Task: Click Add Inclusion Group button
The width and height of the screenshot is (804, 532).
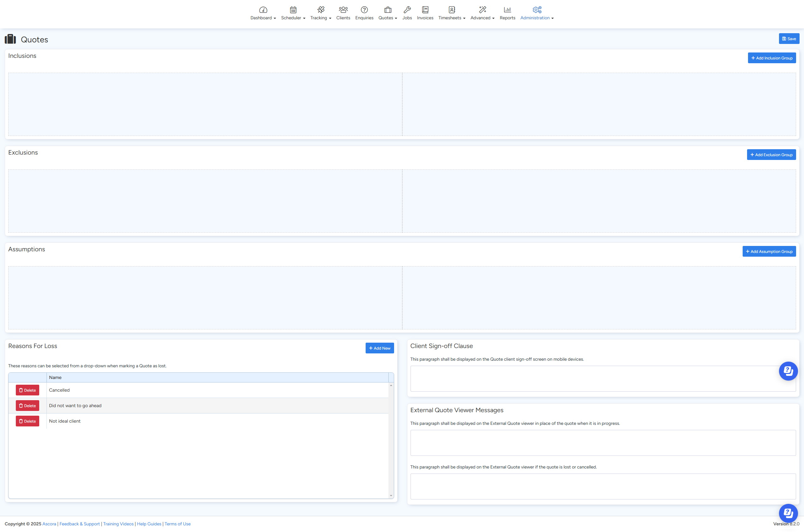Action: 771,58
